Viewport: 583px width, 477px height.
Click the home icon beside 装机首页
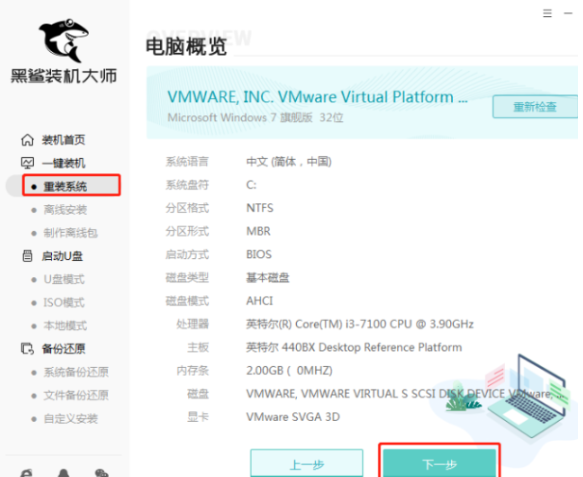click(27, 140)
